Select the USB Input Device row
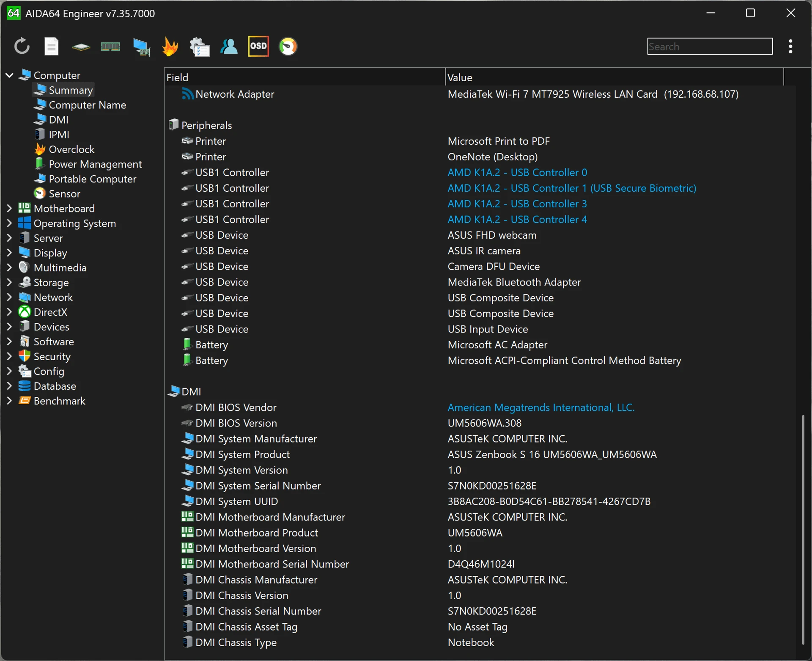This screenshot has height=661, width=812. (480, 329)
